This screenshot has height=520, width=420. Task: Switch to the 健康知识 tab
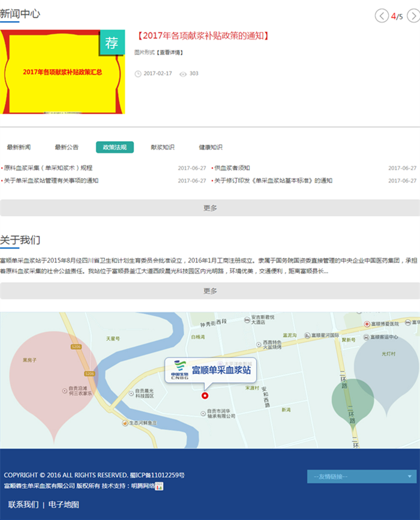pyautogui.click(x=211, y=147)
